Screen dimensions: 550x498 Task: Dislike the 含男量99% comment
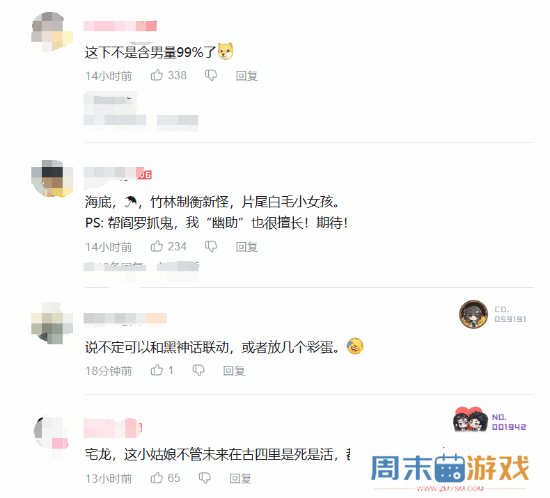pos(211,75)
